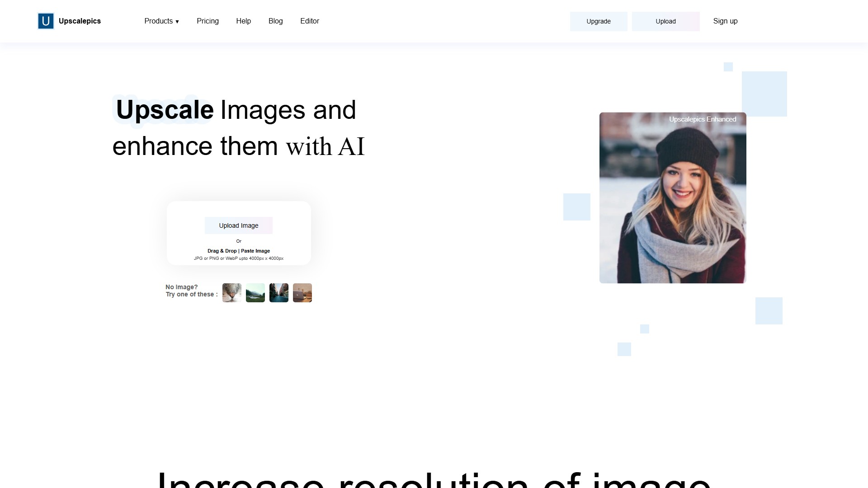Click the enhanced woman portrait preview
Screen dimensions: 868x488
(x=673, y=203)
